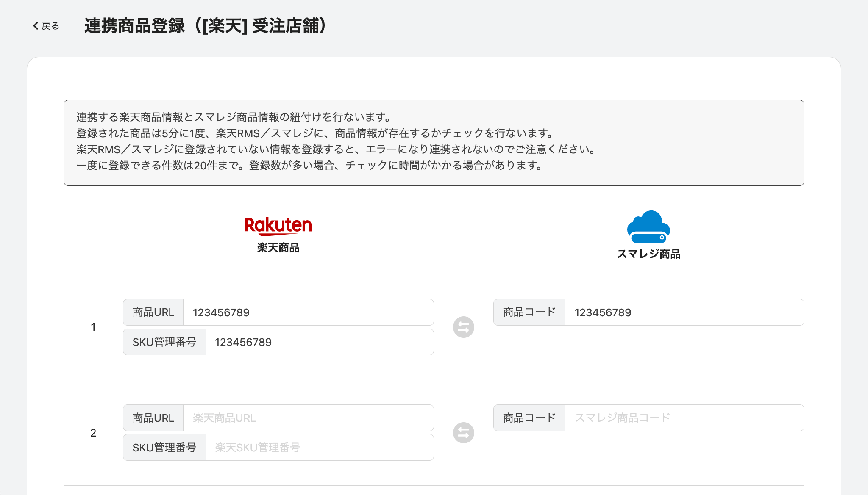Click the notice text box about 楽天RMS
This screenshot has height=495, width=868.
click(x=434, y=143)
